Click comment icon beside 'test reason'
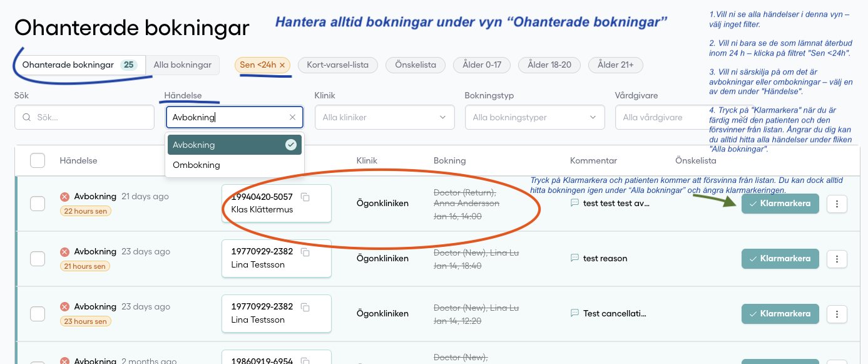Image resolution: width=868 pixels, height=364 pixels. (x=574, y=258)
